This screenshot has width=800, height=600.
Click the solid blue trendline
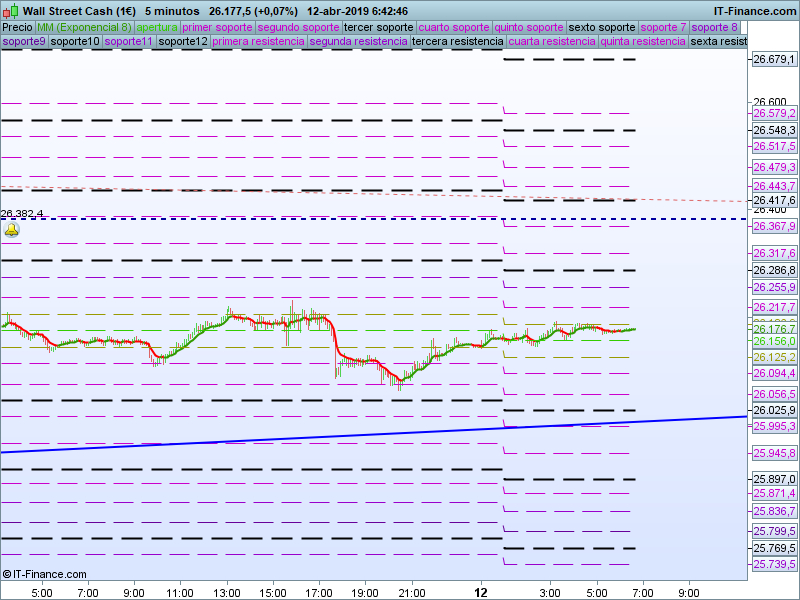point(374,435)
